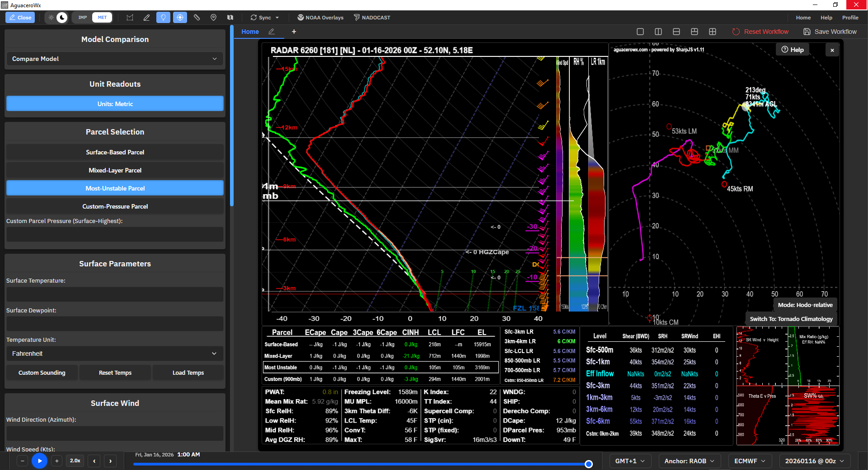Switch units to IMP
Screen dimensions: 868x470
82,18
